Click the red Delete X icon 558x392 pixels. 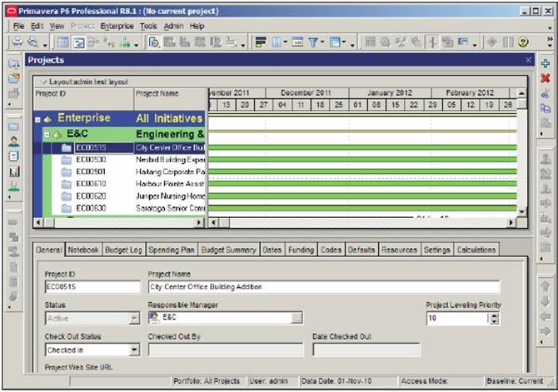[x=546, y=78]
